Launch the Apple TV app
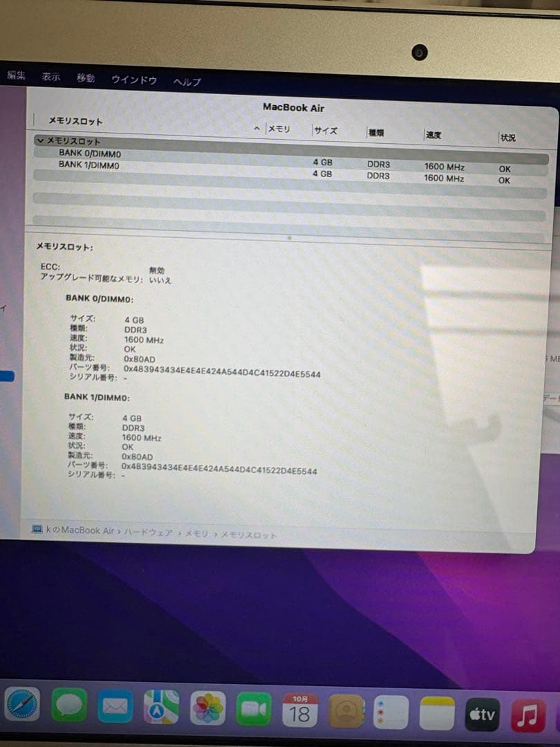This screenshot has width=560, height=747. click(483, 714)
